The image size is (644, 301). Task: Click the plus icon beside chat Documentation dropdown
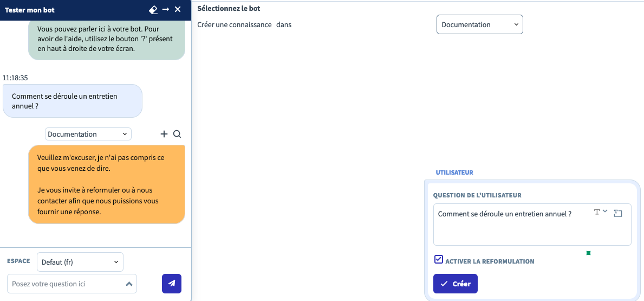click(x=164, y=134)
